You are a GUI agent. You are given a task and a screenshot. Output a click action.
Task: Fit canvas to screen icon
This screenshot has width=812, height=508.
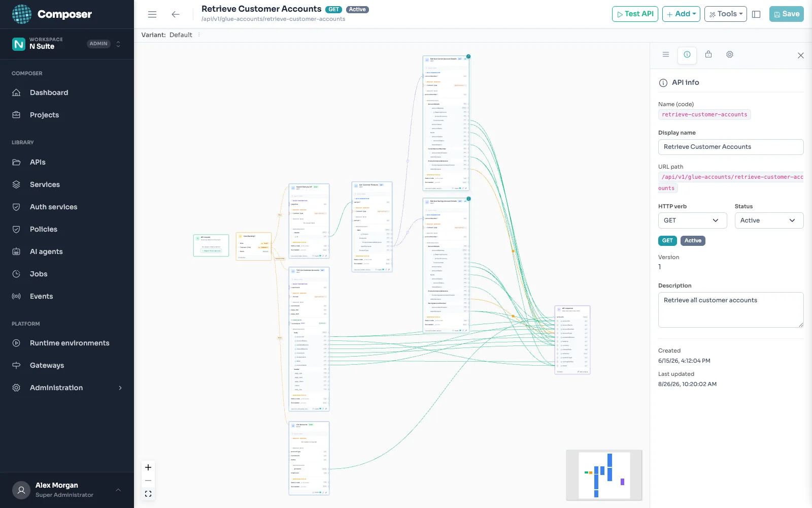[x=148, y=494]
